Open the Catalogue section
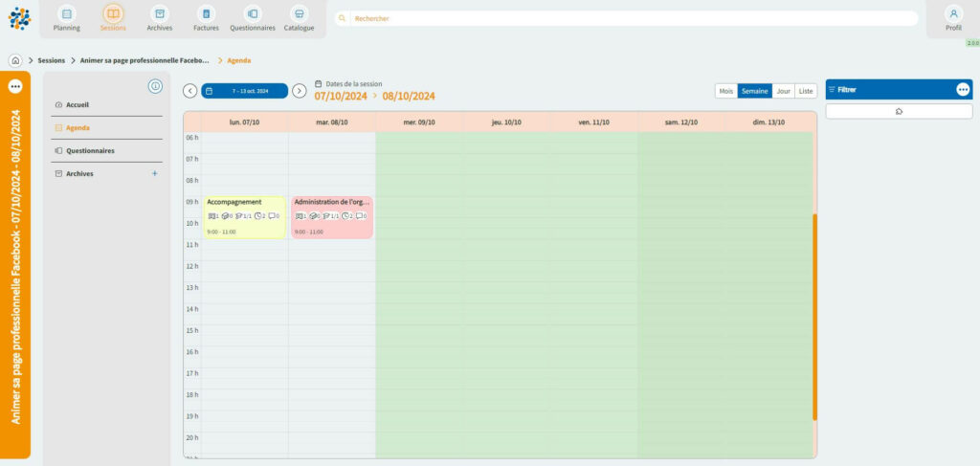980x466 pixels. [299, 18]
